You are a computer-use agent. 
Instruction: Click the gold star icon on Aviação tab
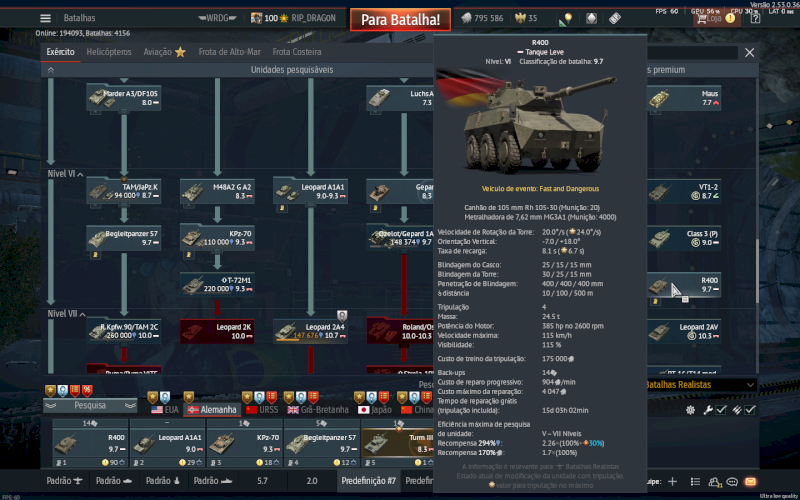pos(180,52)
